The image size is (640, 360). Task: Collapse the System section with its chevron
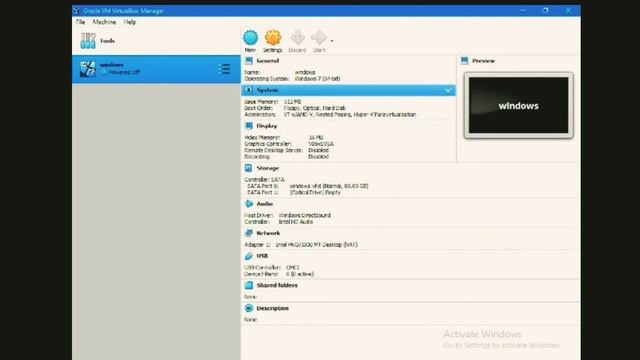click(x=448, y=90)
